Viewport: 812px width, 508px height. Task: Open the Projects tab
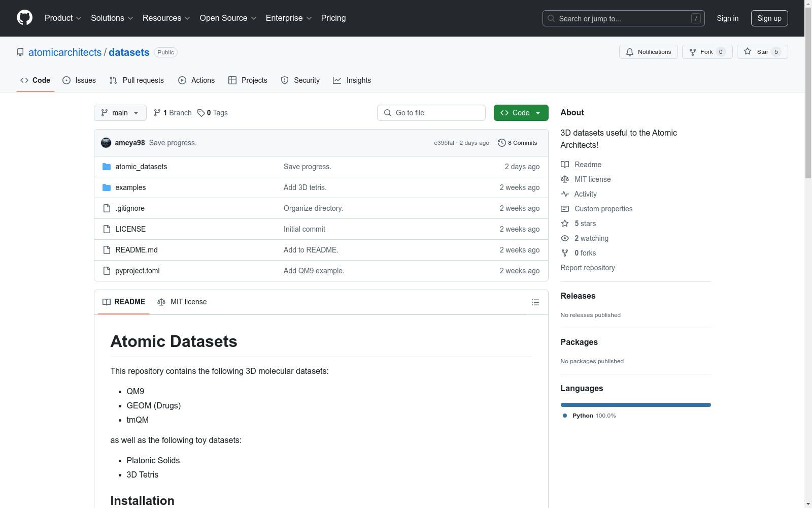(x=248, y=80)
